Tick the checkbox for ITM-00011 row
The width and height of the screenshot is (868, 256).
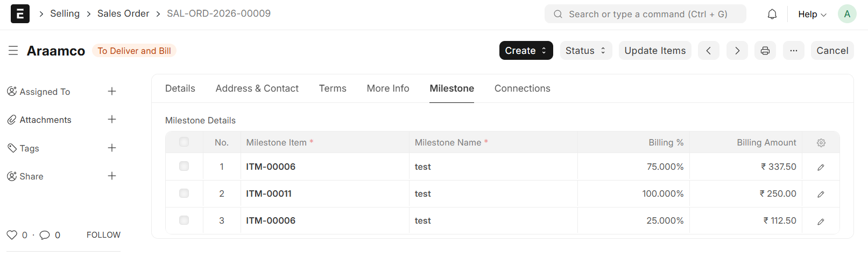point(184,193)
